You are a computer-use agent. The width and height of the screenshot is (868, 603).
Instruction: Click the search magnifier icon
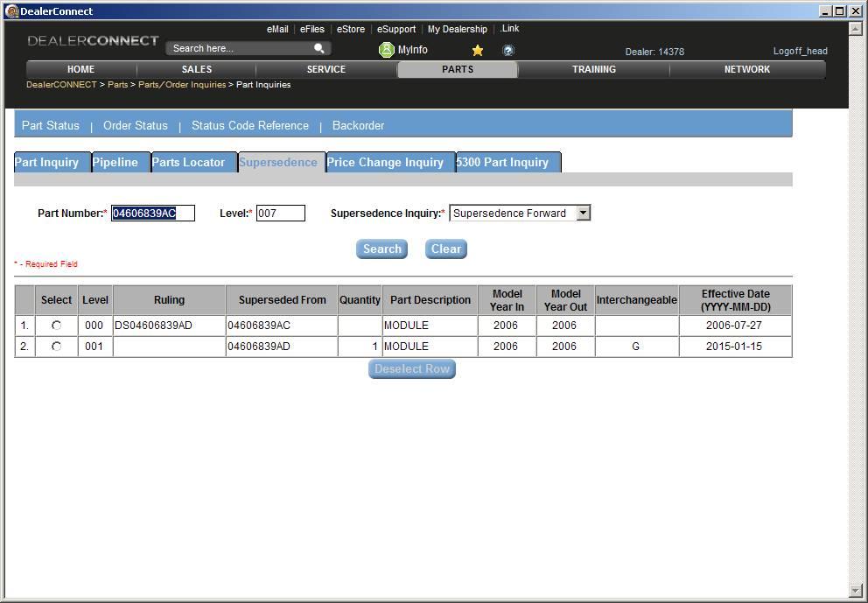pos(319,48)
